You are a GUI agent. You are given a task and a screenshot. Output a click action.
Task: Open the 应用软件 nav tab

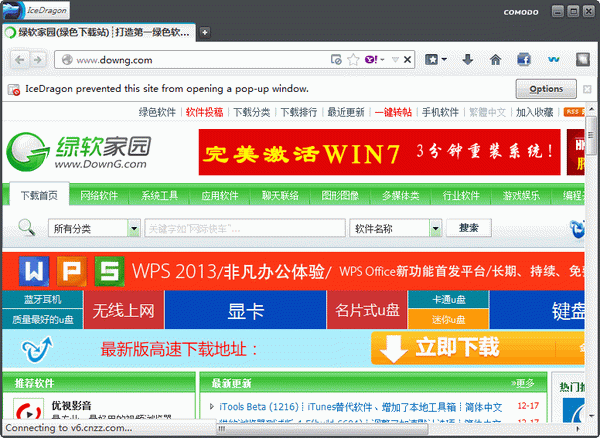[220, 195]
